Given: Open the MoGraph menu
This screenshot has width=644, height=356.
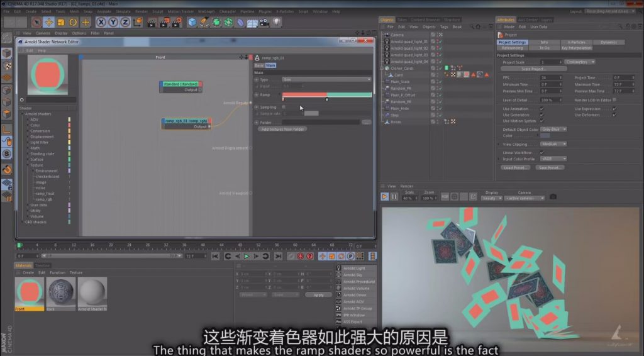Looking at the screenshot, I should coord(206,11).
